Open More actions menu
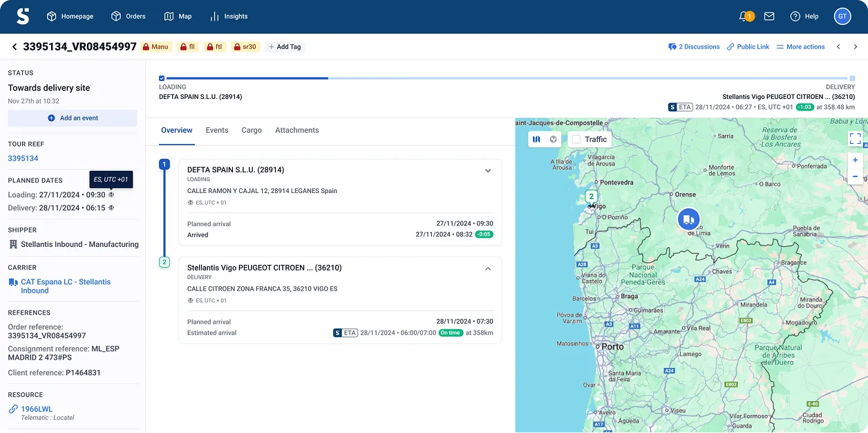Screen dimensions: 868x433 click(x=800, y=47)
